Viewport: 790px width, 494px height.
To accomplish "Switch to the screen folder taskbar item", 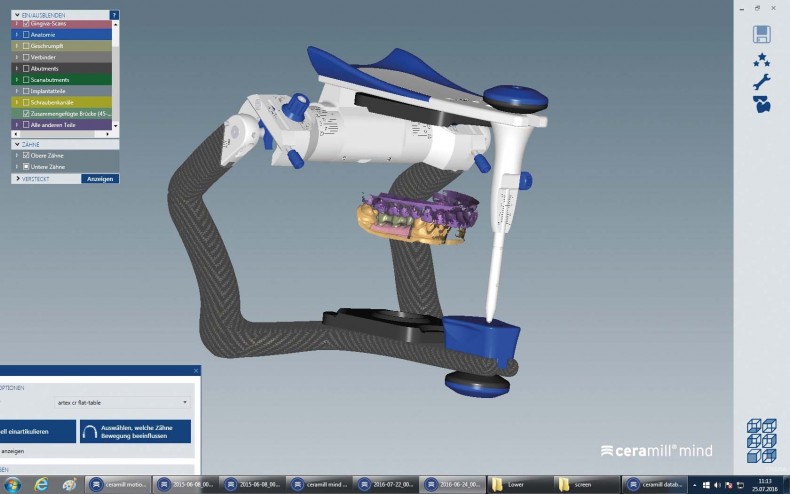I will pos(585,485).
